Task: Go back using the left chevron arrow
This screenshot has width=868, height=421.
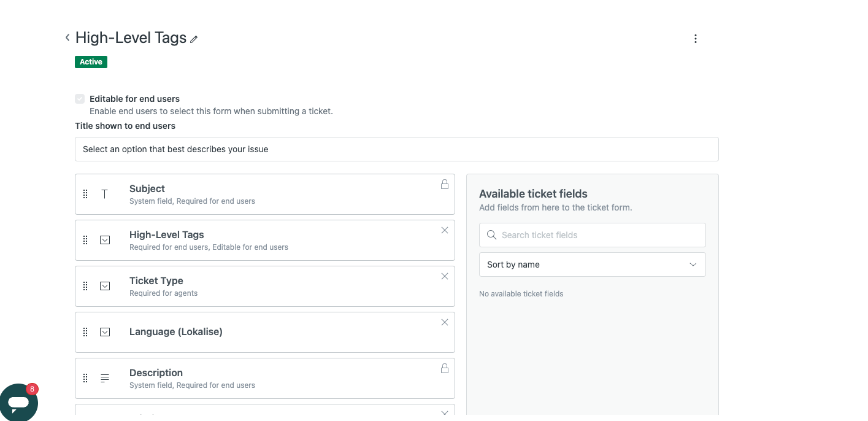Action: click(67, 38)
